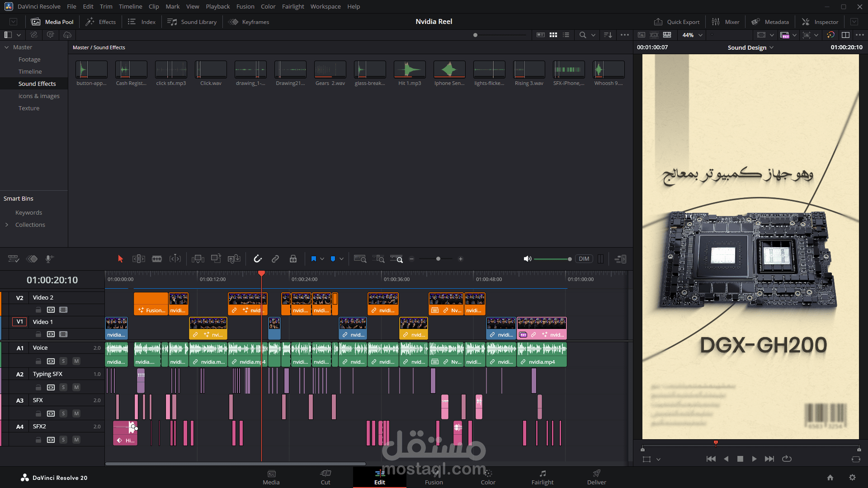Select the Gears 2.wav clip thumbnail
Screen dimensions: 868x488
point(330,70)
